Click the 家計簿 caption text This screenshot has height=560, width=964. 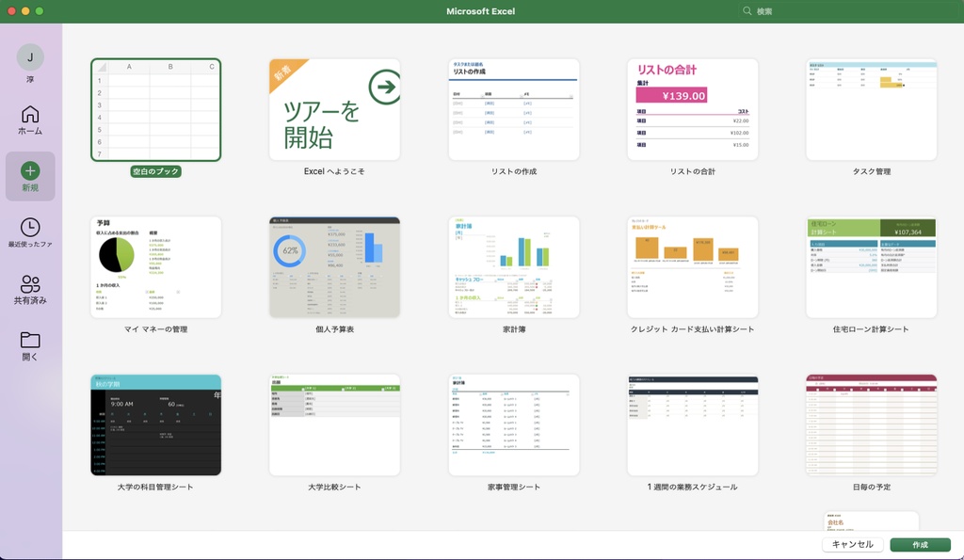point(514,329)
